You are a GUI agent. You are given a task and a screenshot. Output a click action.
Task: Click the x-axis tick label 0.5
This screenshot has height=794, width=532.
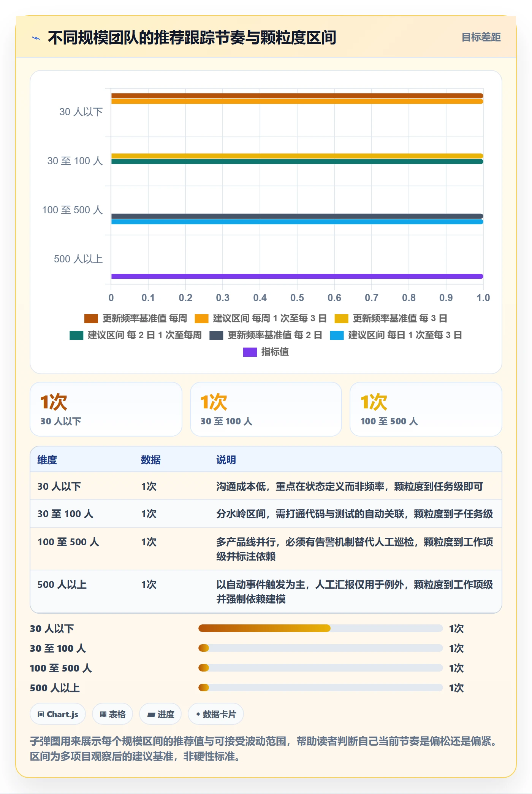(x=297, y=298)
